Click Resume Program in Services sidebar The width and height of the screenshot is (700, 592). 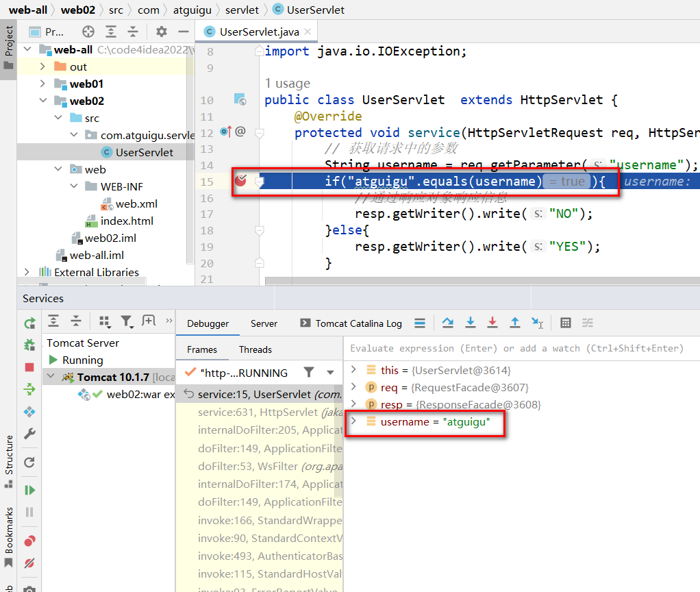click(x=29, y=490)
